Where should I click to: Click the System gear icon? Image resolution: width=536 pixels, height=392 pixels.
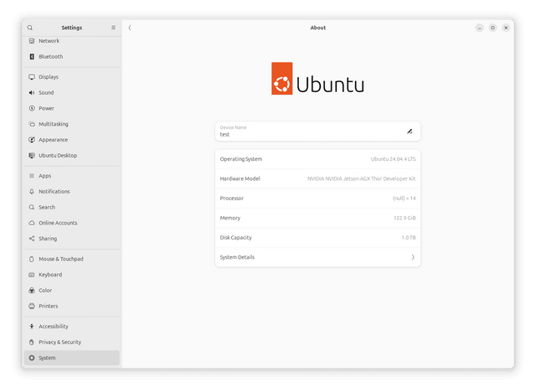32,358
